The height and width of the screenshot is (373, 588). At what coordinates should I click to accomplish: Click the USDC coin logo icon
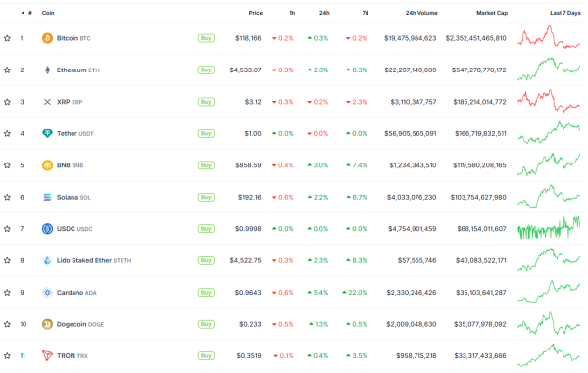(x=47, y=228)
